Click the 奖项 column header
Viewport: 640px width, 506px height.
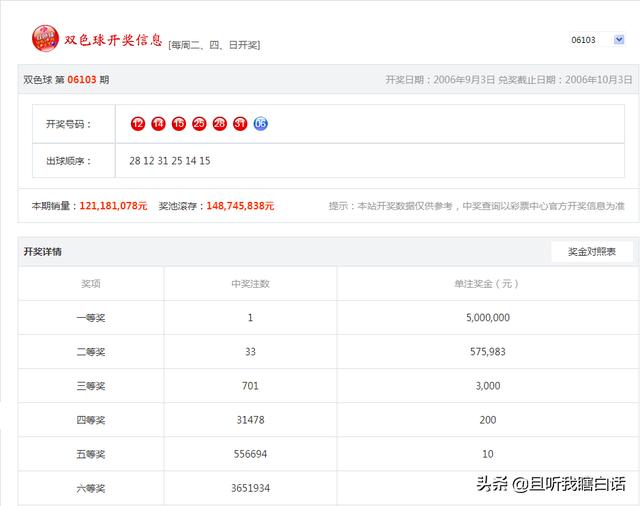click(91, 284)
